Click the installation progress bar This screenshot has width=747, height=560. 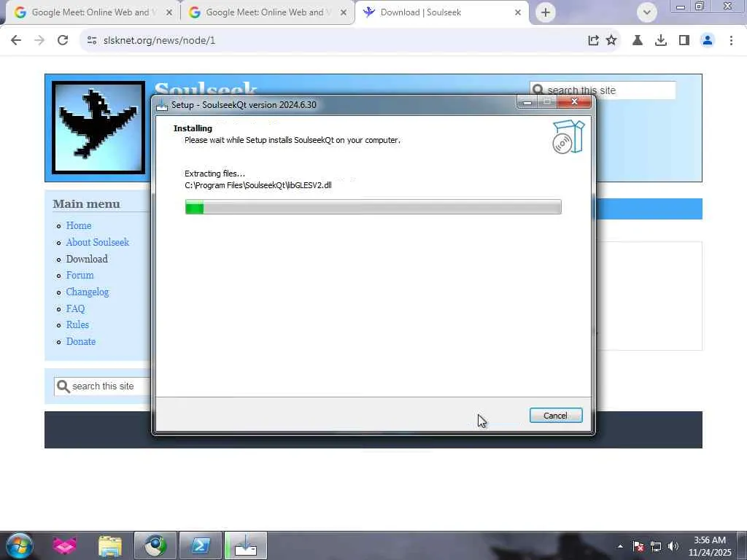click(373, 206)
